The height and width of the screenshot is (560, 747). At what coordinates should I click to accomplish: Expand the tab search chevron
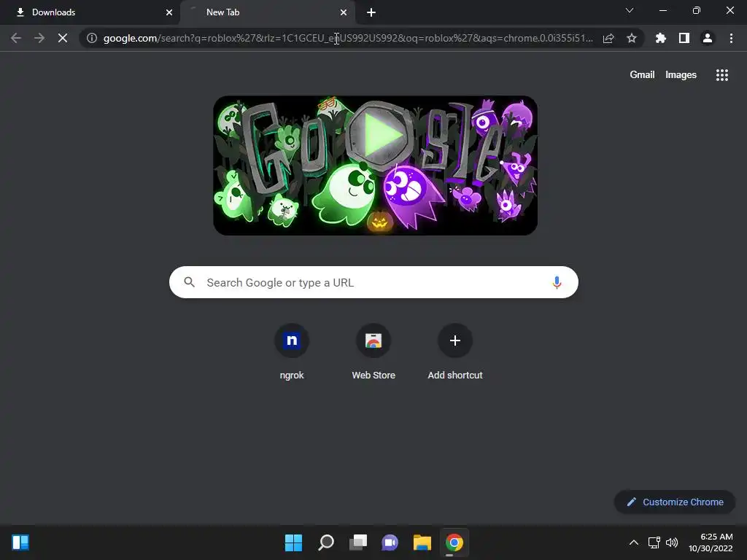[x=630, y=10]
